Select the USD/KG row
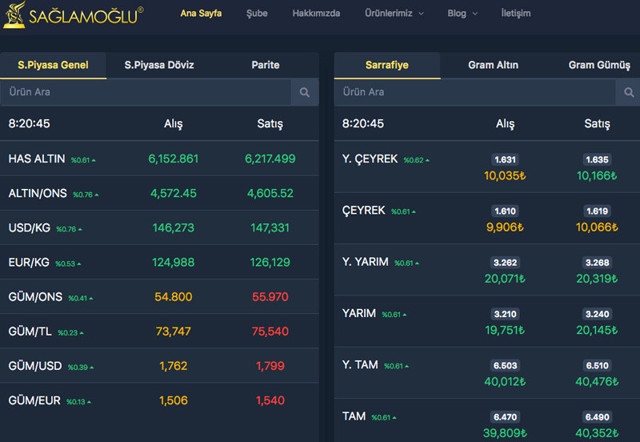 (x=160, y=228)
